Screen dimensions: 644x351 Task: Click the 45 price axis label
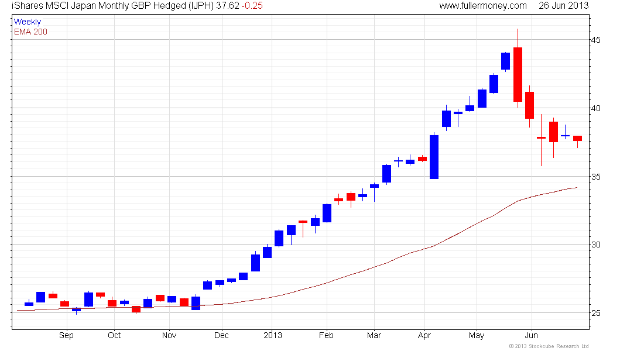click(595, 40)
